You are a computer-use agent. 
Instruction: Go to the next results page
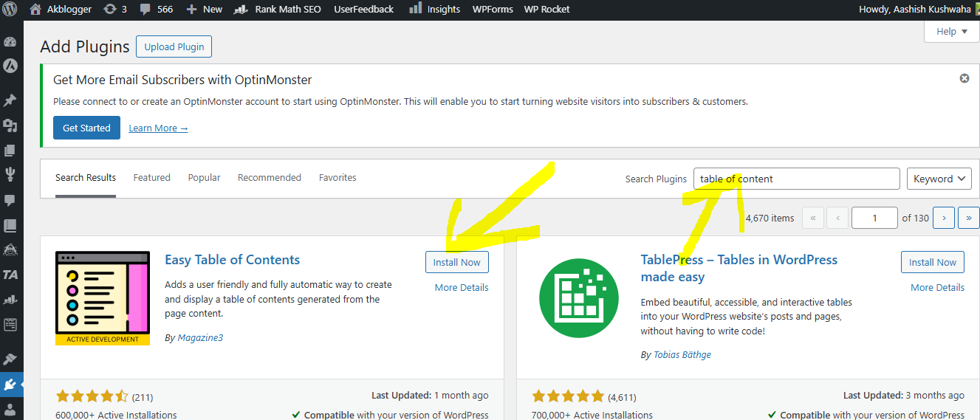tap(944, 218)
